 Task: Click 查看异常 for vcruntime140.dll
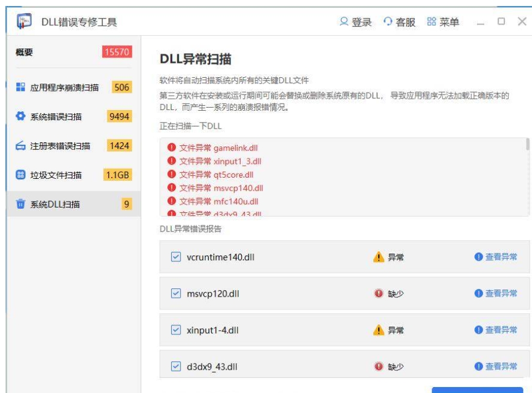pos(495,257)
